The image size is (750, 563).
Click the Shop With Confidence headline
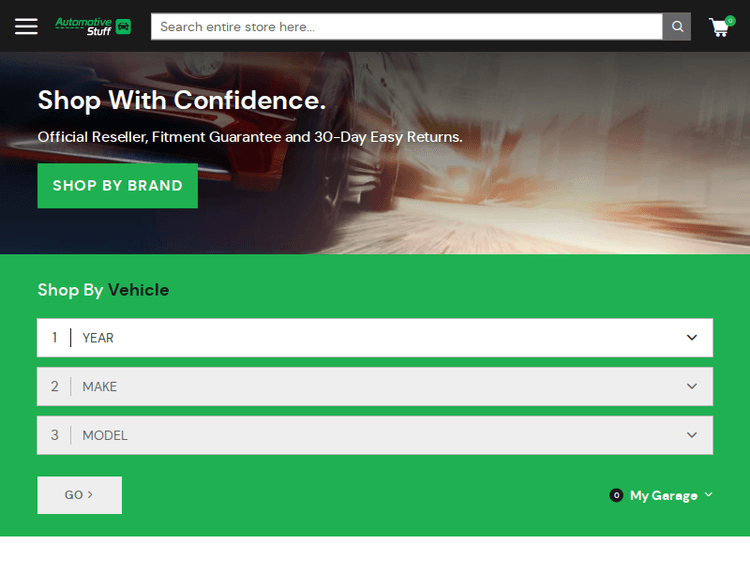click(181, 101)
